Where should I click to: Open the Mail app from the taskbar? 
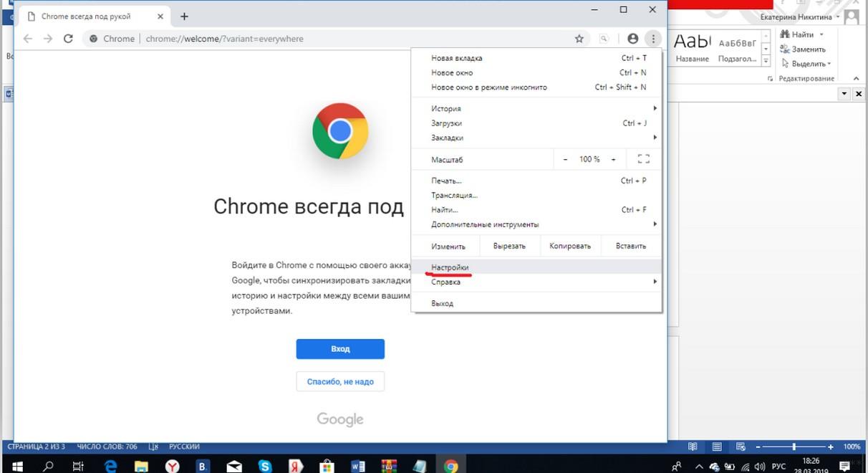[234, 466]
